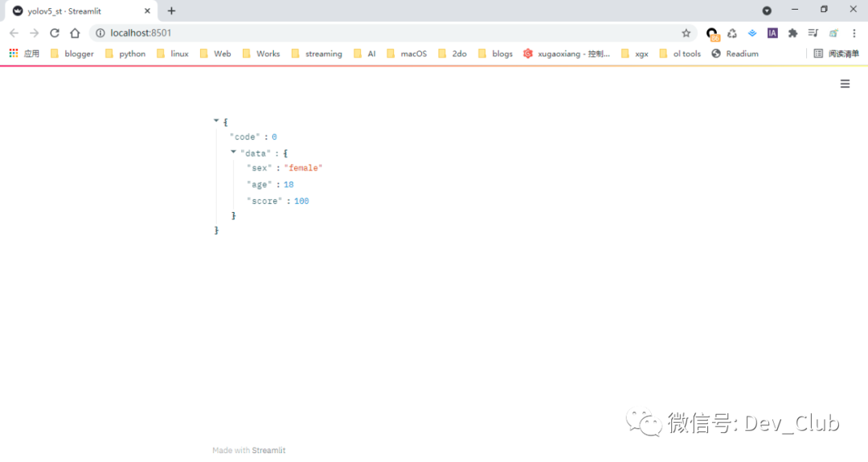The height and width of the screenshot is (462, 868).
Task: Close the yolov5_st Streamlit tab
Action: (x=147, y=11)
